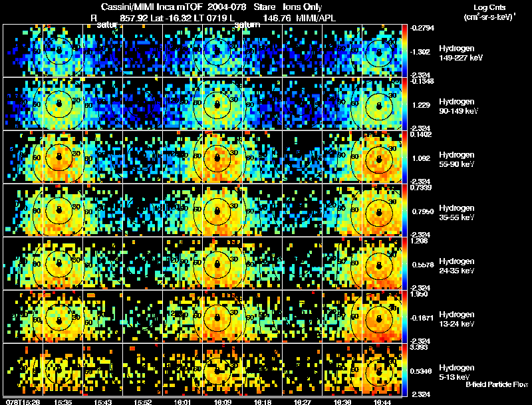This screenshot has height=405, width=532.
Task: Click the '0.5346' colorbar midpoint value
Action: [x=421, y=372]
